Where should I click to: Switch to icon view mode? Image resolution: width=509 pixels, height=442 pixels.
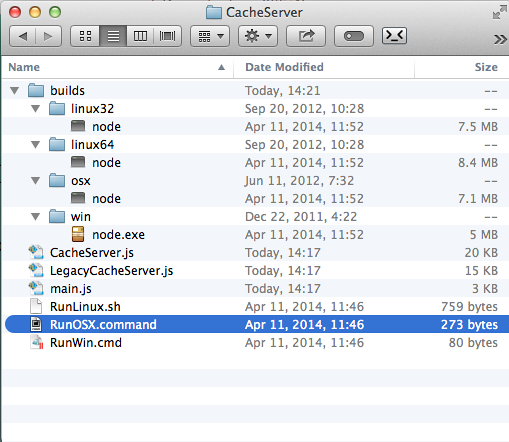pyautogui.click(x=85, y=36)
